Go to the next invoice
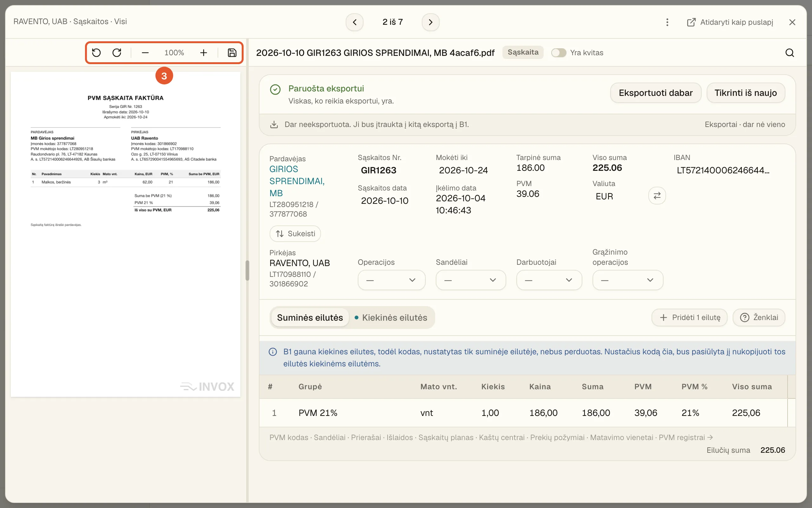The height and width of the screenshot is (508, 812). tap(430, 22)
